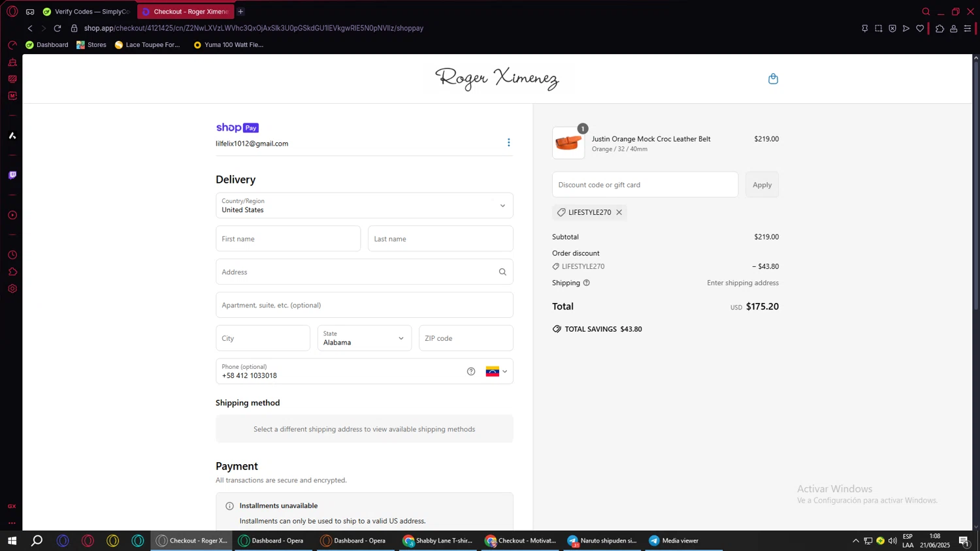Click the Apply discount button
The height and width of the screenshot is (551, 980).
point(762,184)
